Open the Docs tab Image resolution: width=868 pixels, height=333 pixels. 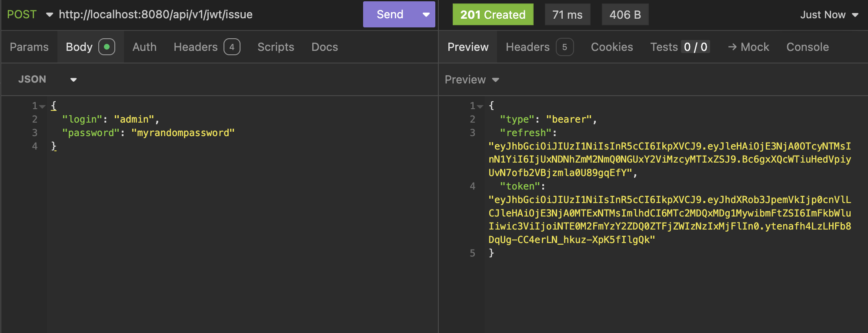324,47
